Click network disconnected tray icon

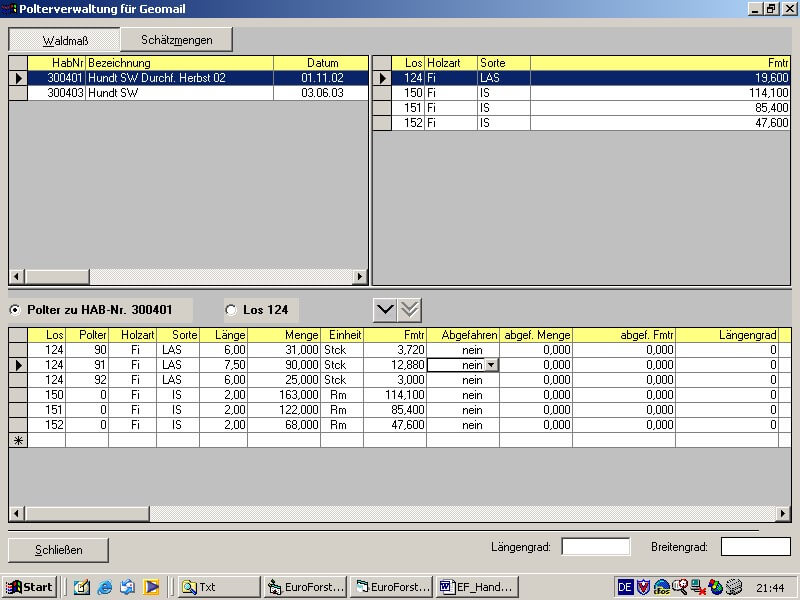coord(698,587)
